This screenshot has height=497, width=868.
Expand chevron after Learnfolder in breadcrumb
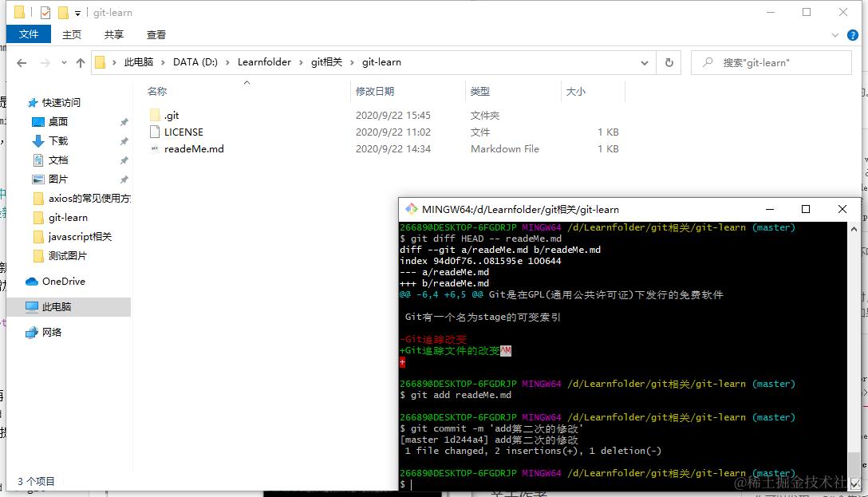[301, 62]
